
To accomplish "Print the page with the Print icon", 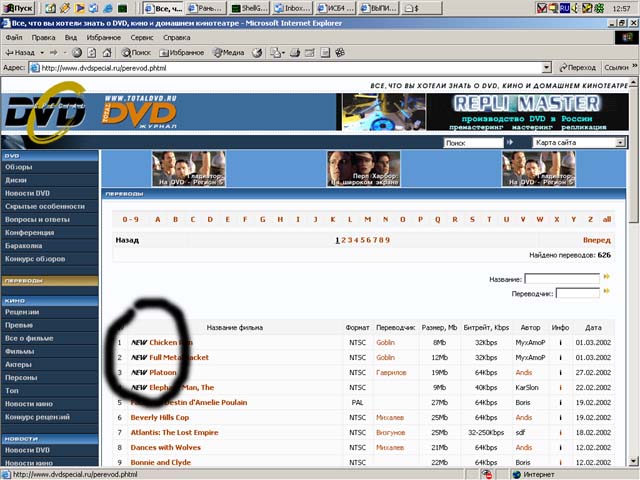I will point(295,52).
